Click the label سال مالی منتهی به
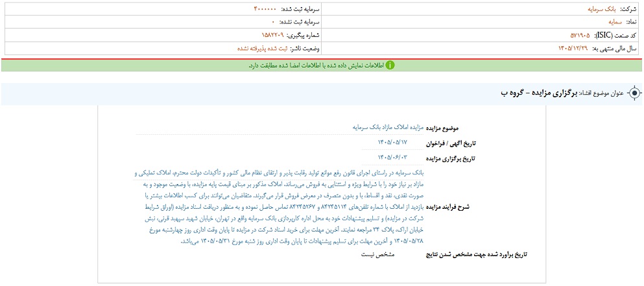 (x=614, y=49)
